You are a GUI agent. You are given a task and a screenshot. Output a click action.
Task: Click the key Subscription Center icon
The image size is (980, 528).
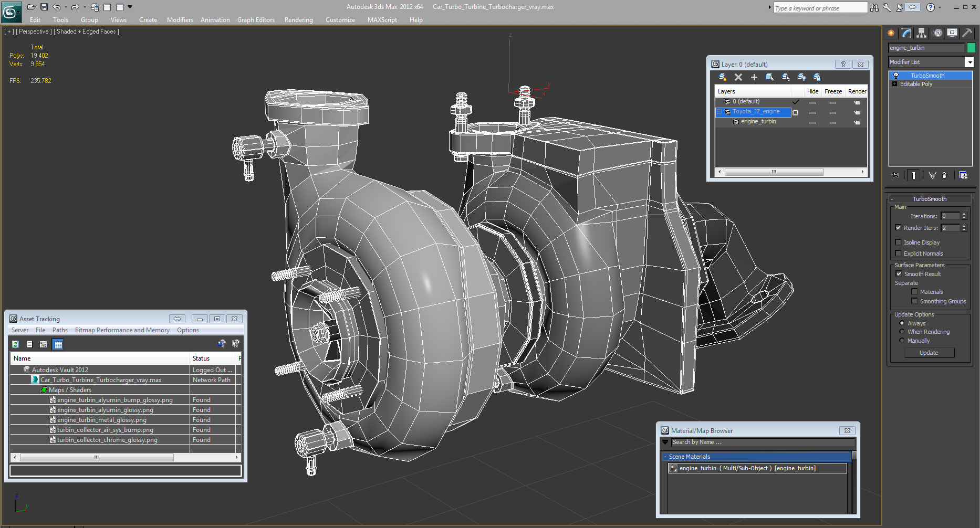887,7
